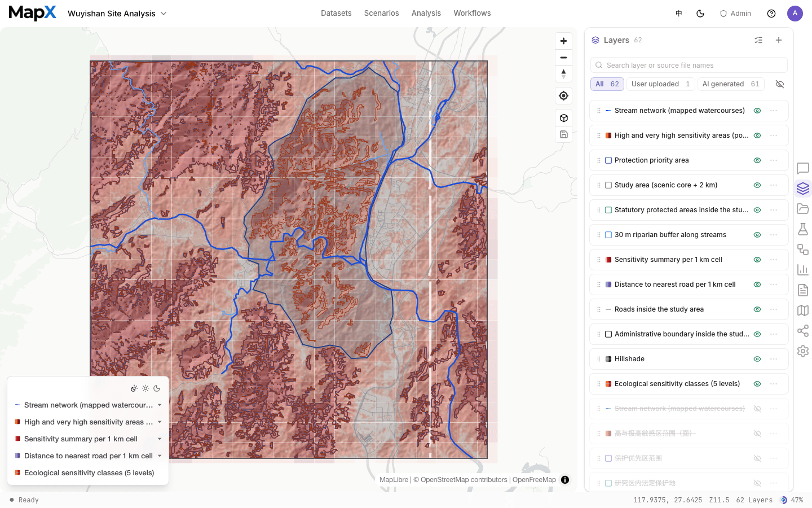
Task: Expand Distance to nearest road legend
Action: coord(160,456)
